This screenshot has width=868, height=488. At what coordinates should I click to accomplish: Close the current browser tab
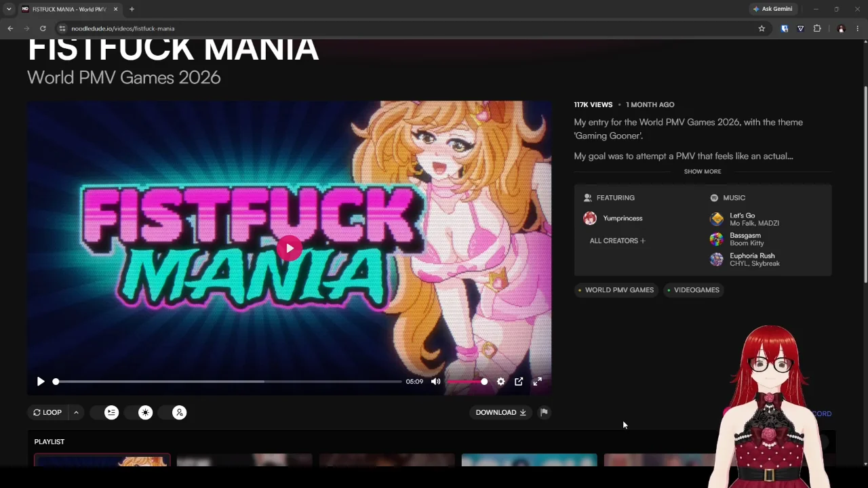(115, 9)
